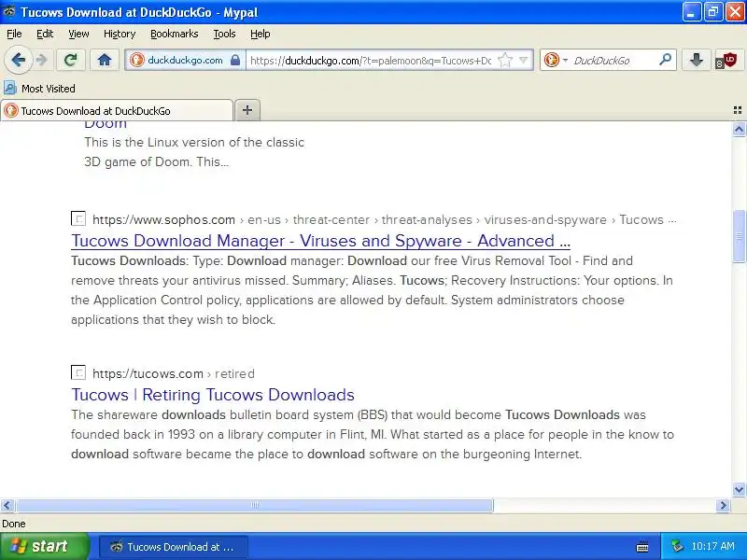Open the Downloads arrow button
Image resolution: width=747 pixels, height=560 pixels.
696,60
